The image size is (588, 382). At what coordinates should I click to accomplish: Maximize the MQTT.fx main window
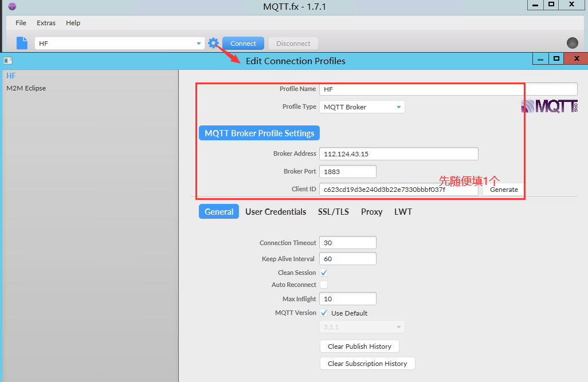[551, 5]
